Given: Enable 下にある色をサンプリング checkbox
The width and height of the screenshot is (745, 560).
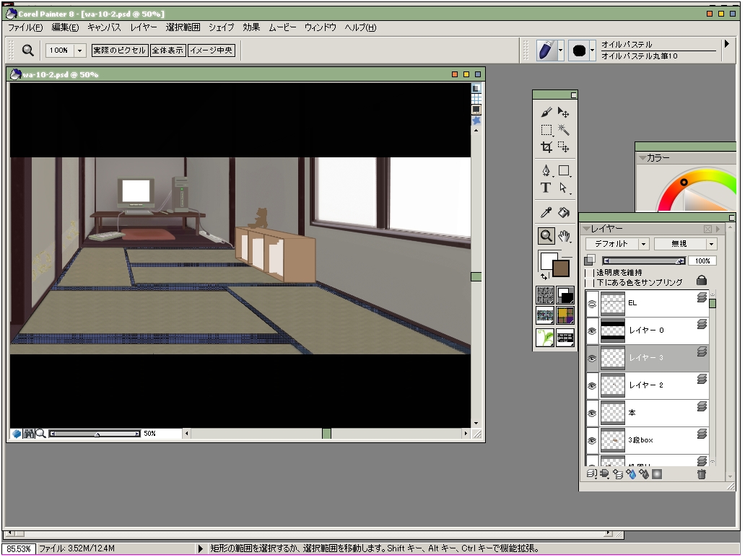Looking at the screenshot, I should click(590, 283).
